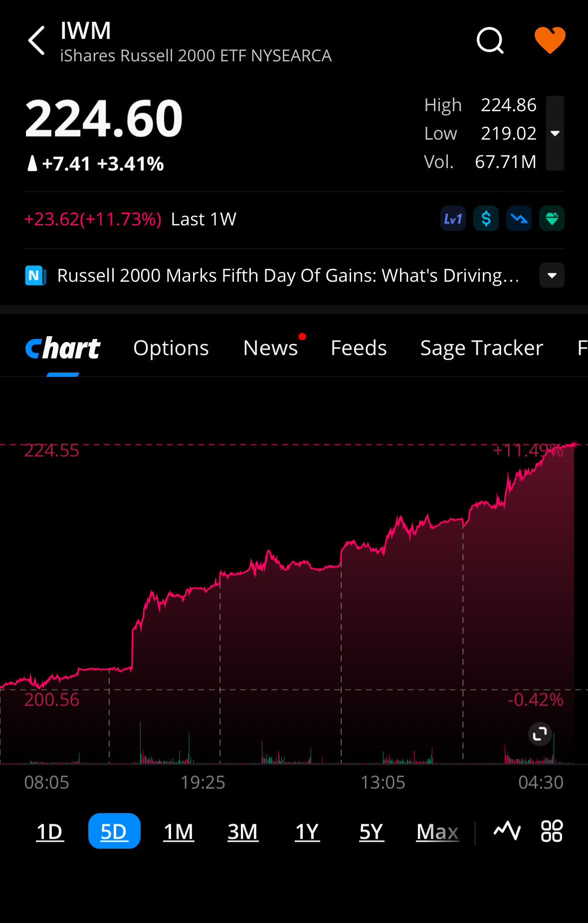588x923 pixels.
Task: Tap the 224.55 chart high label
Action: pos(51,450)
